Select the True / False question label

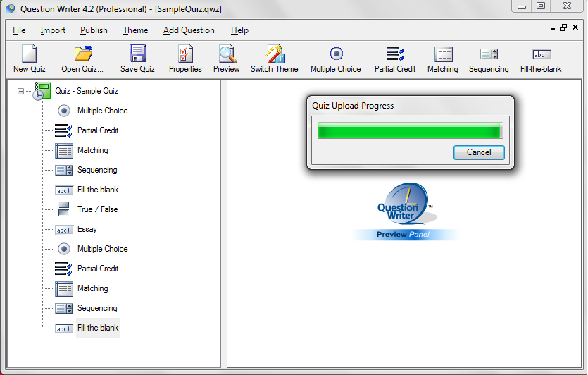point(97,209)
